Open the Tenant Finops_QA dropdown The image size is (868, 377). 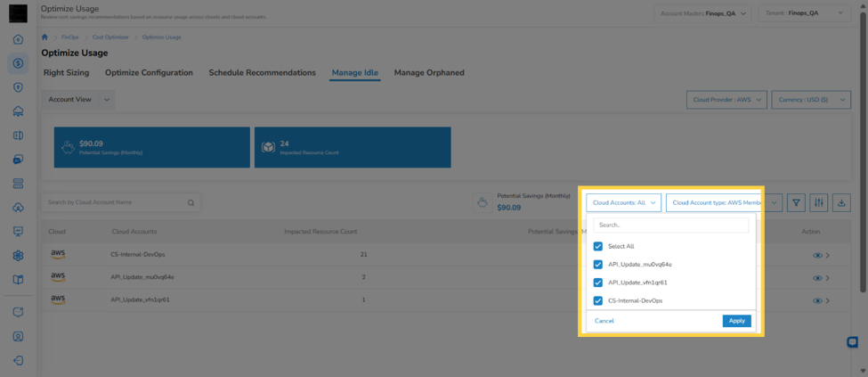click(803, 12)
